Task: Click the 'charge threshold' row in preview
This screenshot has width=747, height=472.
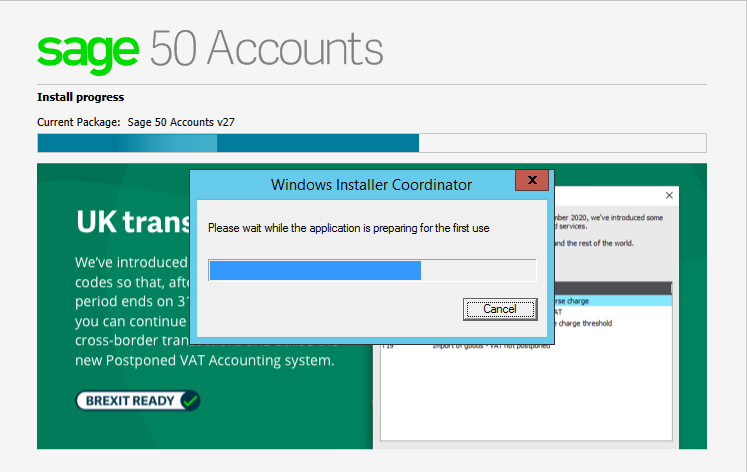Action: (613, 323)
